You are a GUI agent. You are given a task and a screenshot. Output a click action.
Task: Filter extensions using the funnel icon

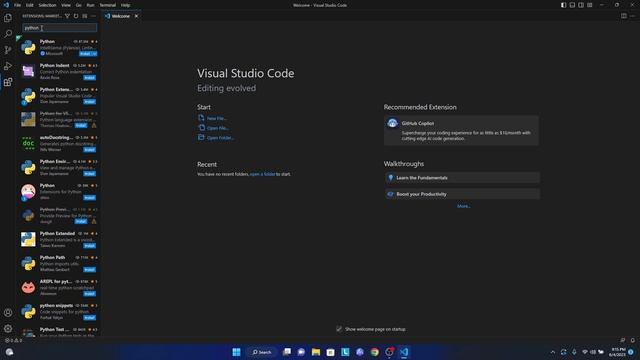67,16
